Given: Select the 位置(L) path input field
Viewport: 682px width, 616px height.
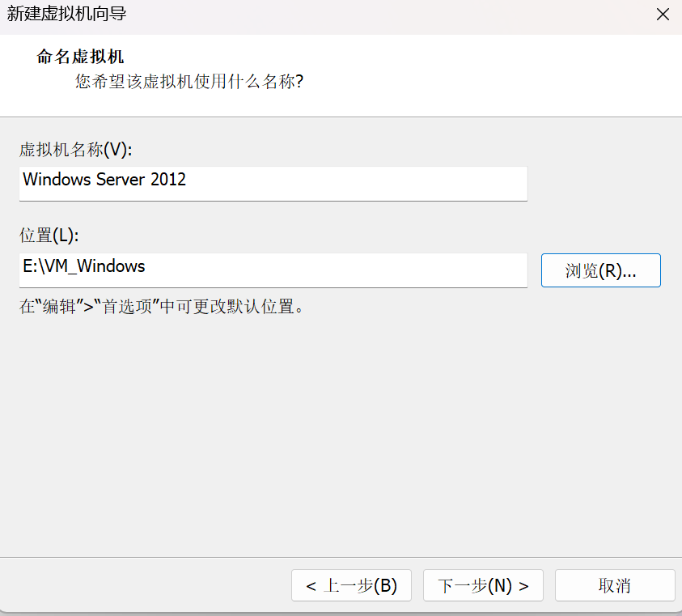Looking at the screenshot, I should [273, 270].
